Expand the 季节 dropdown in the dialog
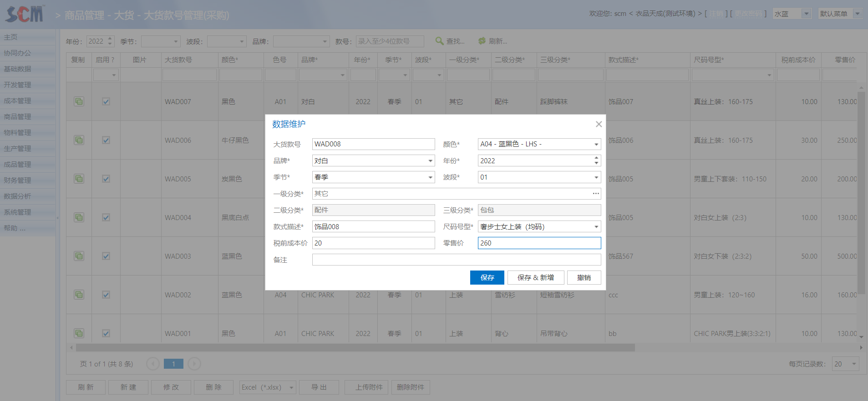Viewport: 868px width, 401px height. tap(430, 177)
